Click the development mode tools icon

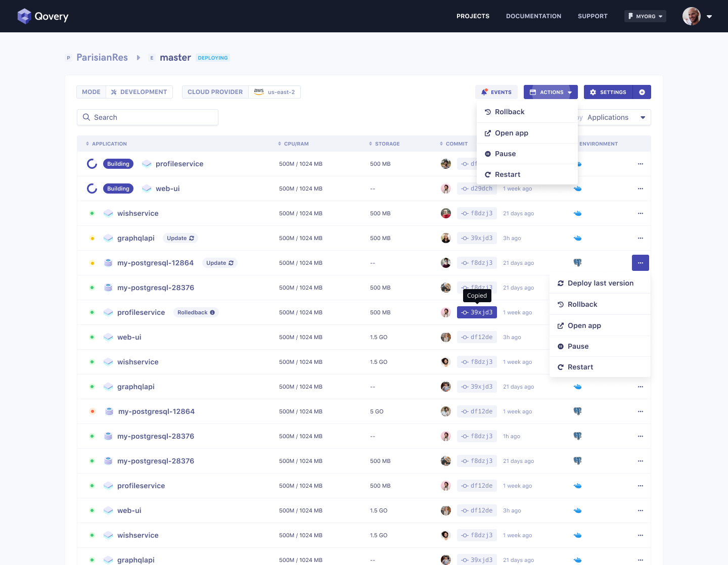pyautogui.click(x=114, y=92)
